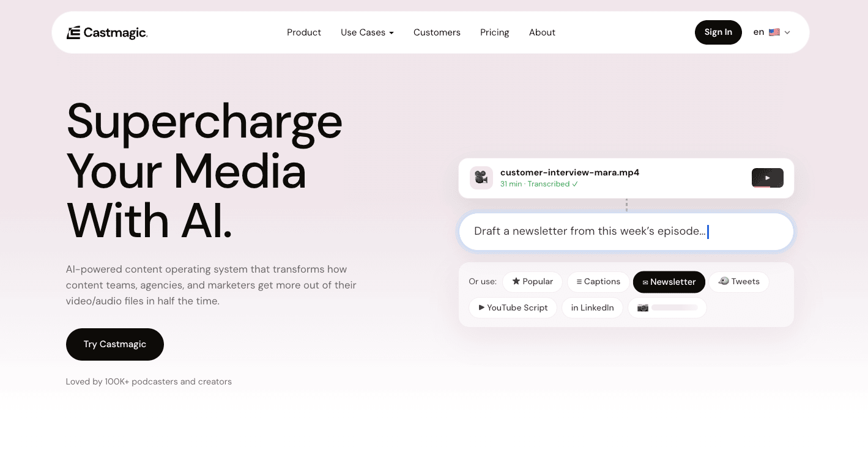Click the Try Castmagic button
Viewport: 868px width, 467px height.
pyautogui.click(x=115, y=344)
